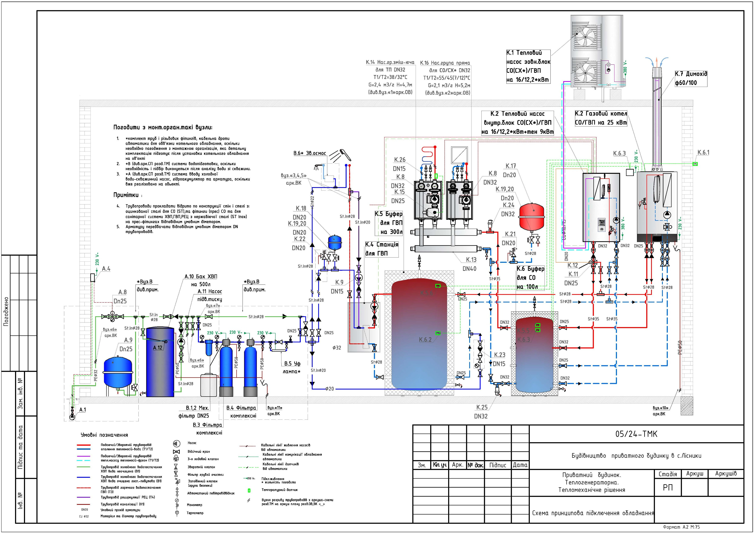Screen dimensions: 756x533
Task: Click the 3-way valve legend symbol
Action: 176,459
